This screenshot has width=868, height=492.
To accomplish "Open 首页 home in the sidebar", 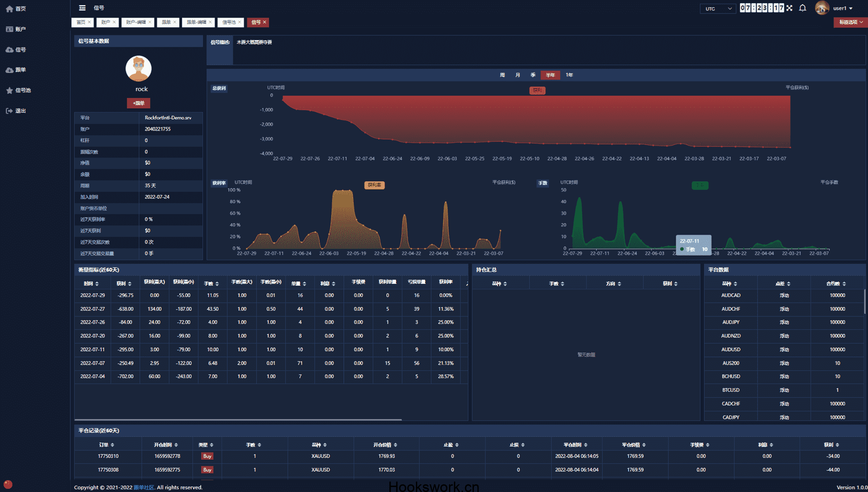I will pos(16,9).
